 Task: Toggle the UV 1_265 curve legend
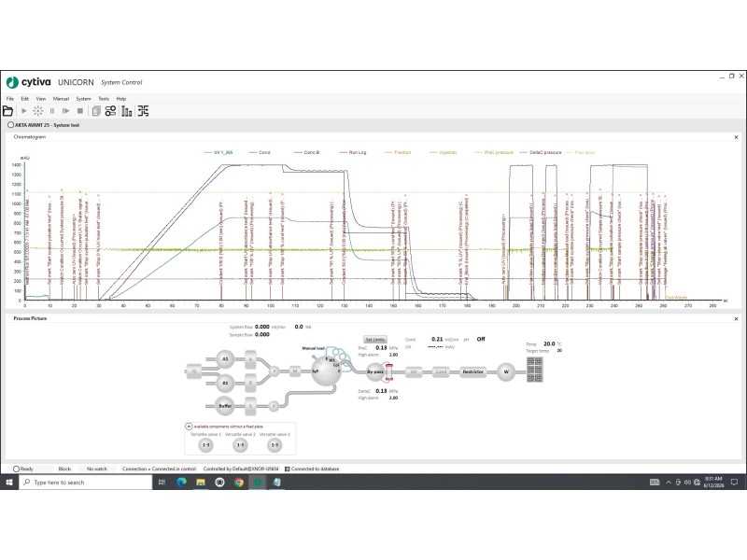point(218,152)
